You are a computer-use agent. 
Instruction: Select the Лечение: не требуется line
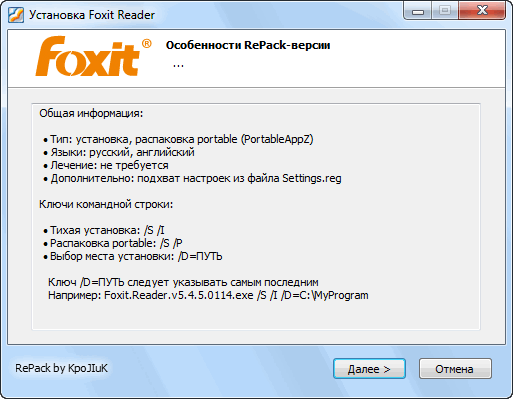(x=106, y=165)
